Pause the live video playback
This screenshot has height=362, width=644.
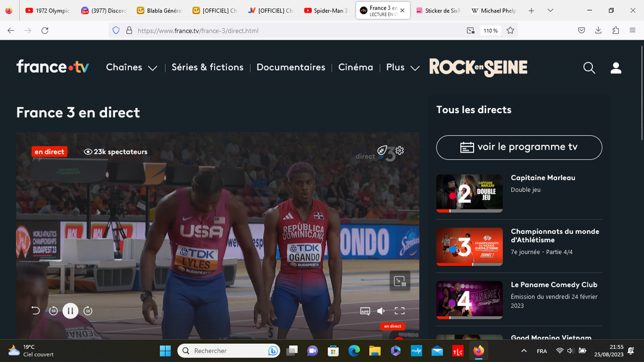[70, 310]
